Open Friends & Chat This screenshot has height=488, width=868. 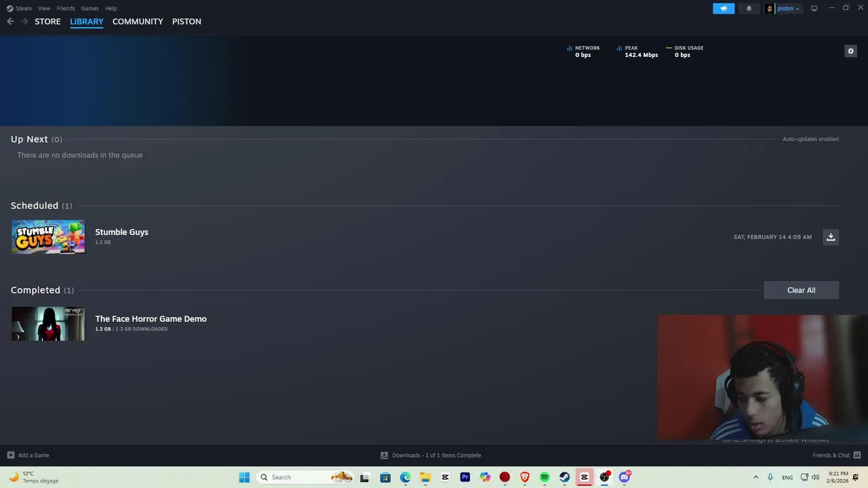click(836, 455)
